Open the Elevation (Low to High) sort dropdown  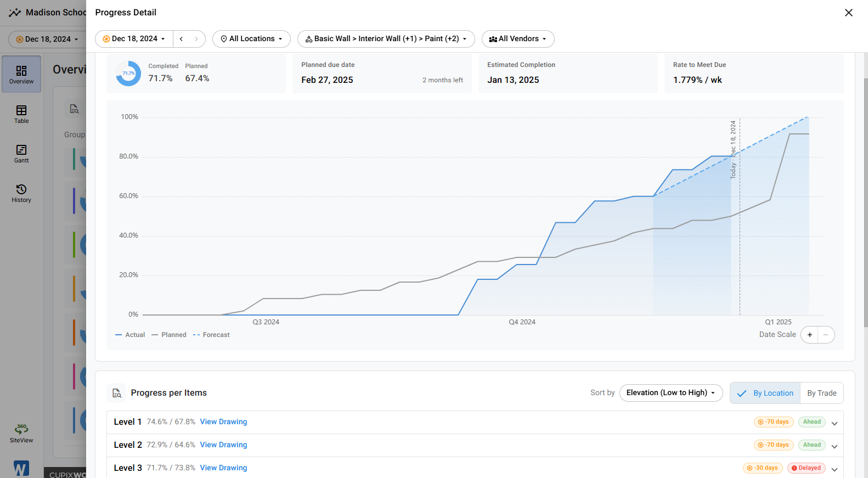click(670, 393)
